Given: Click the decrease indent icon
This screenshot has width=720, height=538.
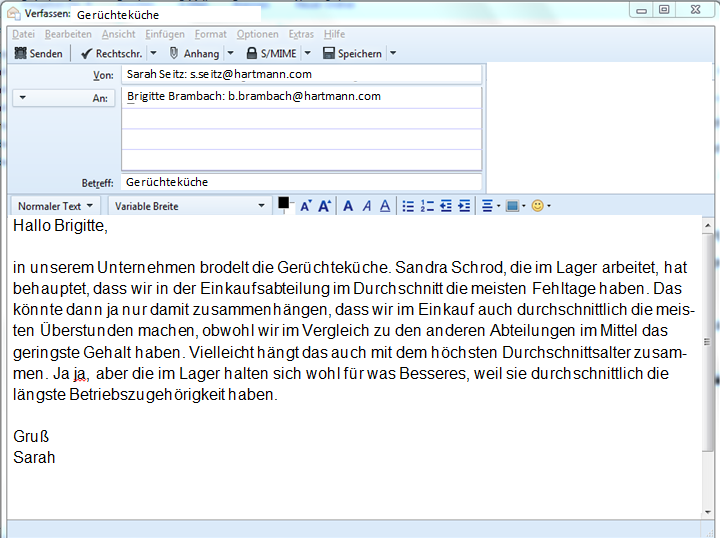Looking at the screenshot, I should tap(446, 206).
